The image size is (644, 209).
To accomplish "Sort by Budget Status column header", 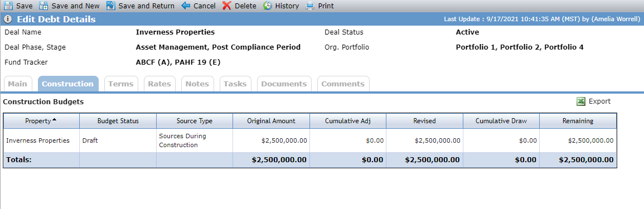I will click(x=118, y=121).
